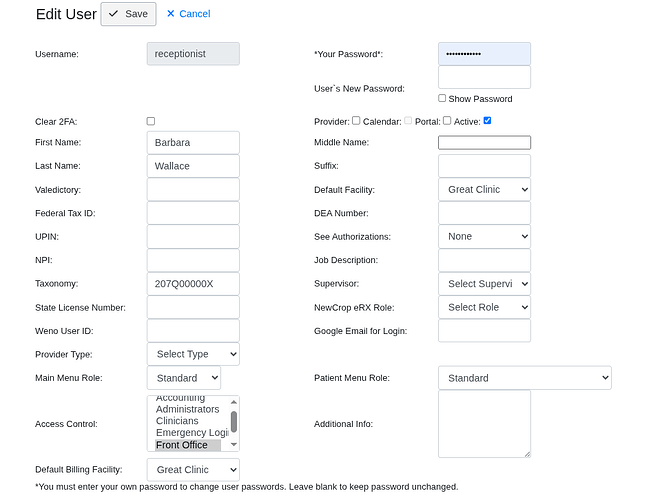Screen dimensions: 661x500
Task: Open the Default Facility dropdown
Action: coord(484,190)
